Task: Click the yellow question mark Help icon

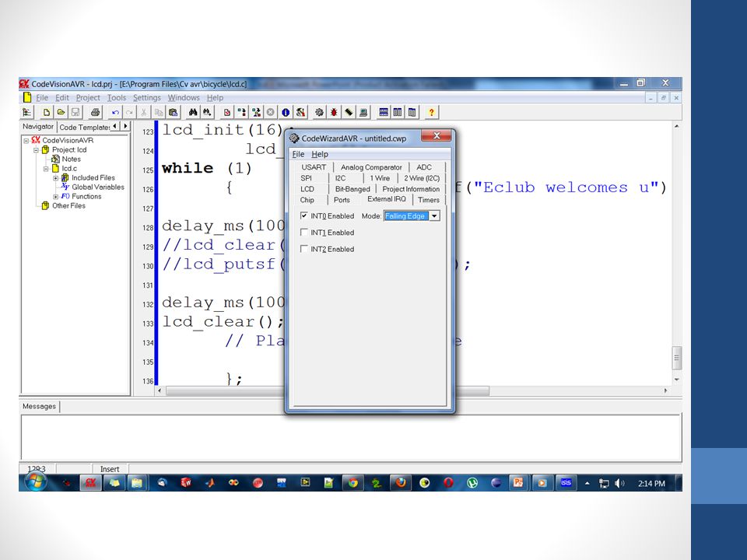Action: coord(432,112)
